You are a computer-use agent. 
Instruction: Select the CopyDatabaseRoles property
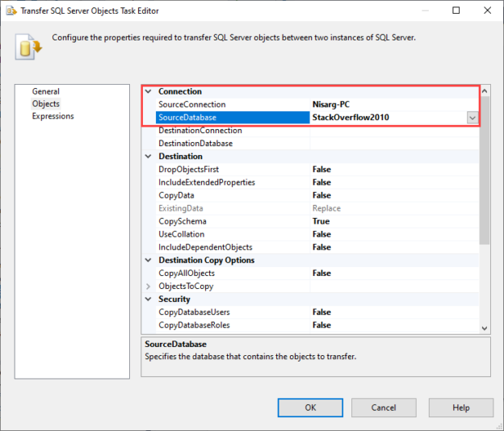coord(194,324)
